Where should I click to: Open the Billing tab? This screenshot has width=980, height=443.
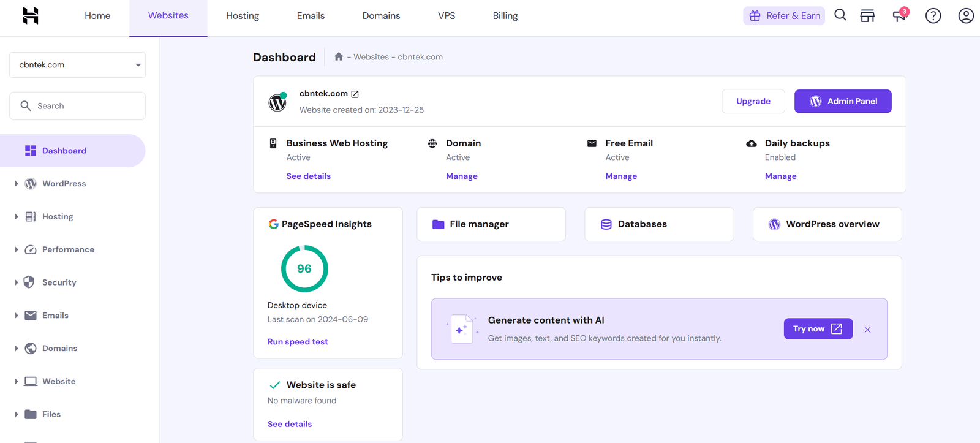pyautogui.click(x=505, y=16)
